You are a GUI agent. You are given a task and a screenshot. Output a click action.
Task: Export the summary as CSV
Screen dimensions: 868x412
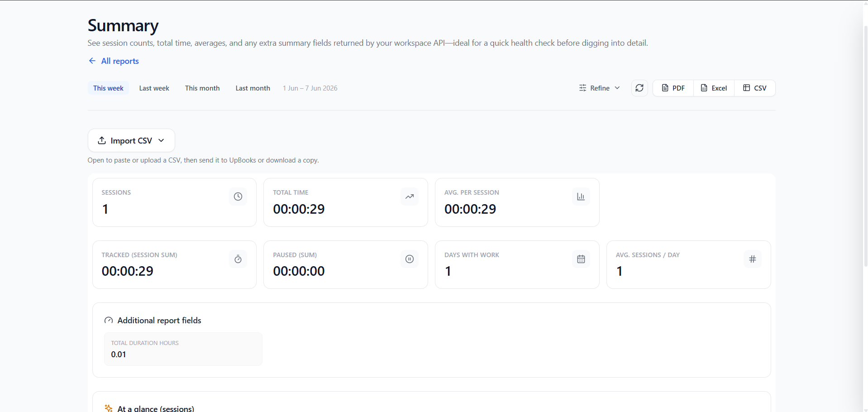755,88
